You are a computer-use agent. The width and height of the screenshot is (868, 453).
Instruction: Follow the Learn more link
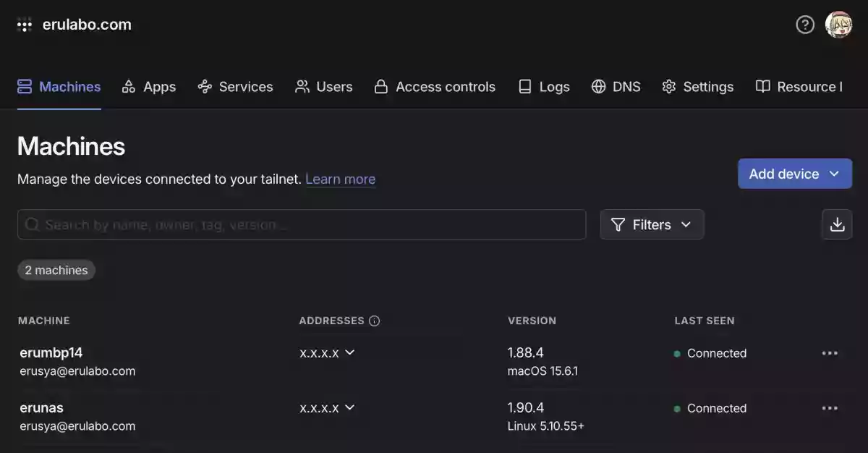(x=340, y=179)
